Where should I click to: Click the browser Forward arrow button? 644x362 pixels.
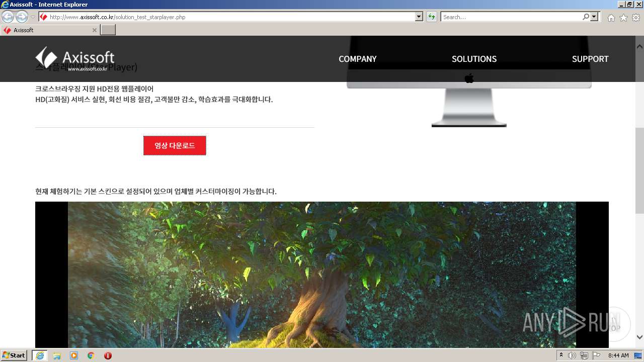22,17
